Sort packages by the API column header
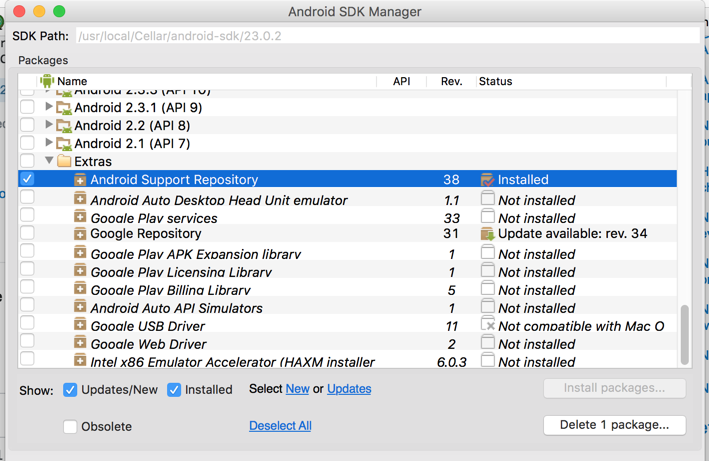 click(401, 81)
